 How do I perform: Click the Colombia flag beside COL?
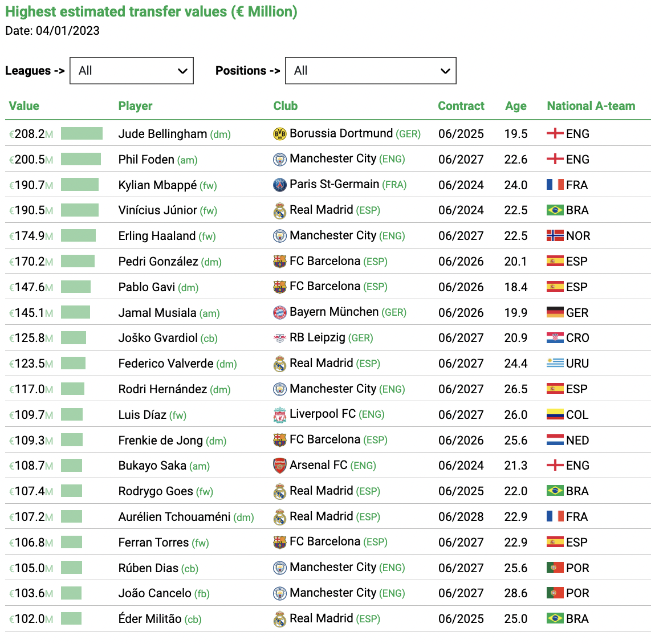click(555, 414)
